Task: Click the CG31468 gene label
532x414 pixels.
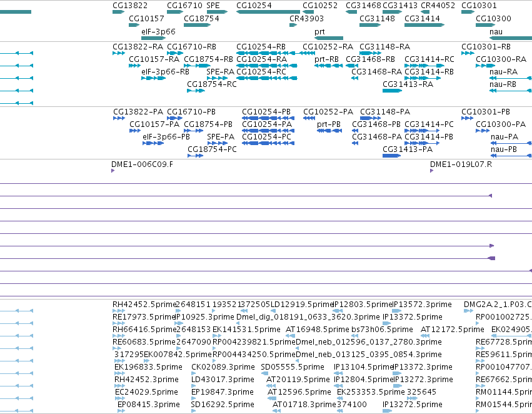Action: (x=363, y=6)
